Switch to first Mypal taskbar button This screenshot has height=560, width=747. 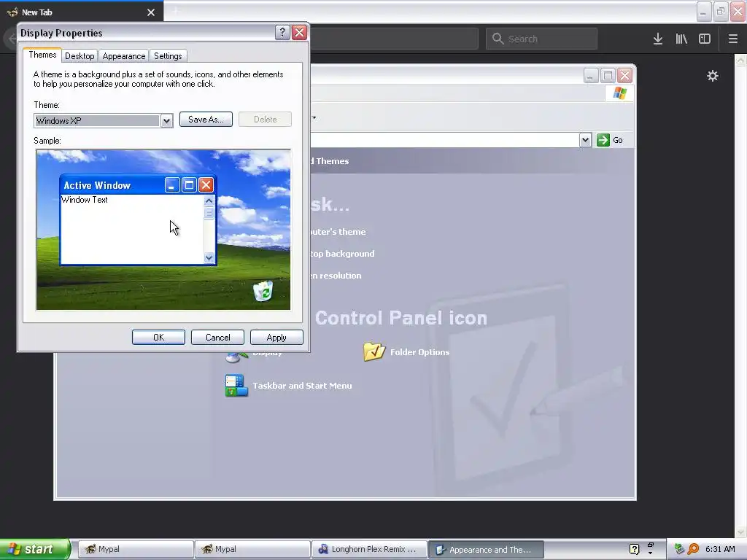(x=135, y=549)
